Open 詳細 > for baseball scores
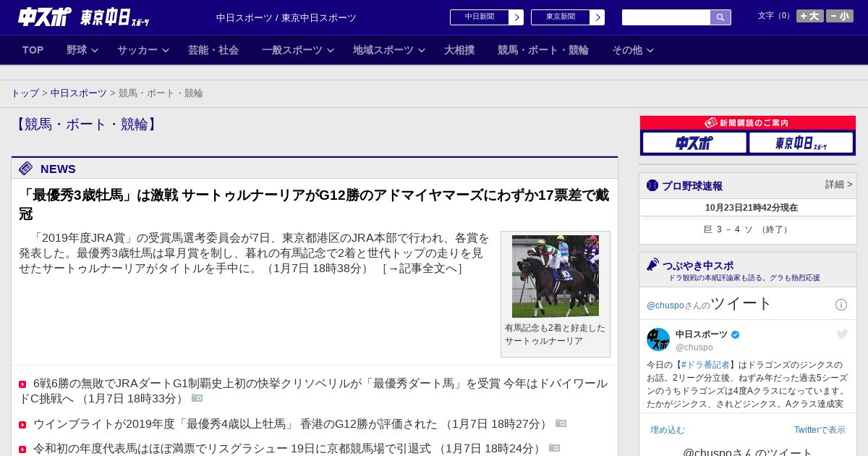Image resolution: width=868 pixels, height=456 pixels. click(x=839, y=185)
